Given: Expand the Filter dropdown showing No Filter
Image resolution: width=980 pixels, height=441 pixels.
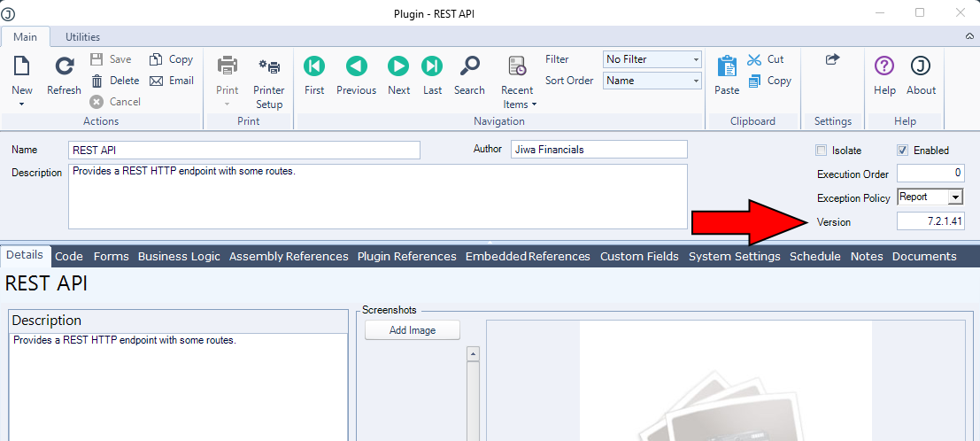Looking at the screenshot, I should pyautogui.click(x=696, y=59).
